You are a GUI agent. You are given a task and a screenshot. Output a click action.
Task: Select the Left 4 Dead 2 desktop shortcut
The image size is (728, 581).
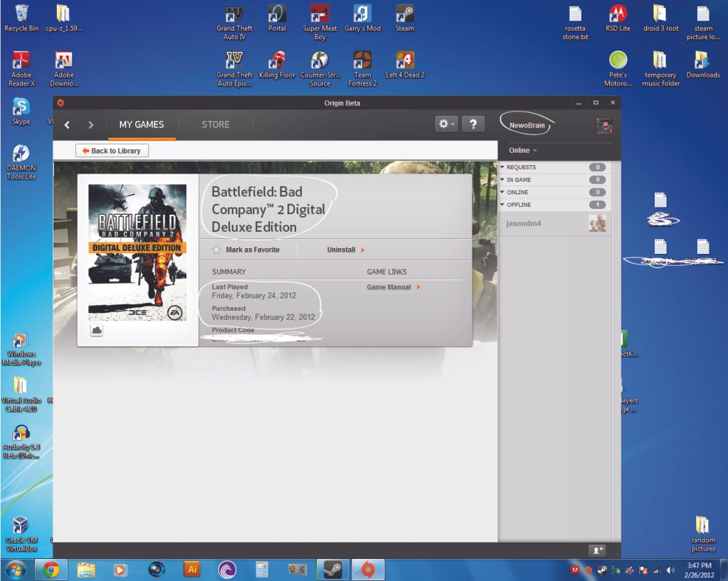tap(405, 65)
